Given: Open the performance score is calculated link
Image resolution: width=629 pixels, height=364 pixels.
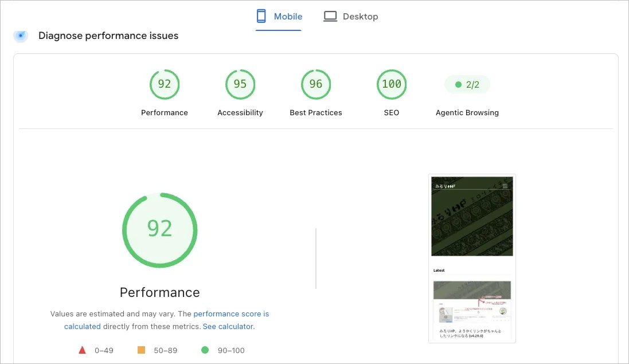Looking at the screenshot, I should (x=166, y=320).
